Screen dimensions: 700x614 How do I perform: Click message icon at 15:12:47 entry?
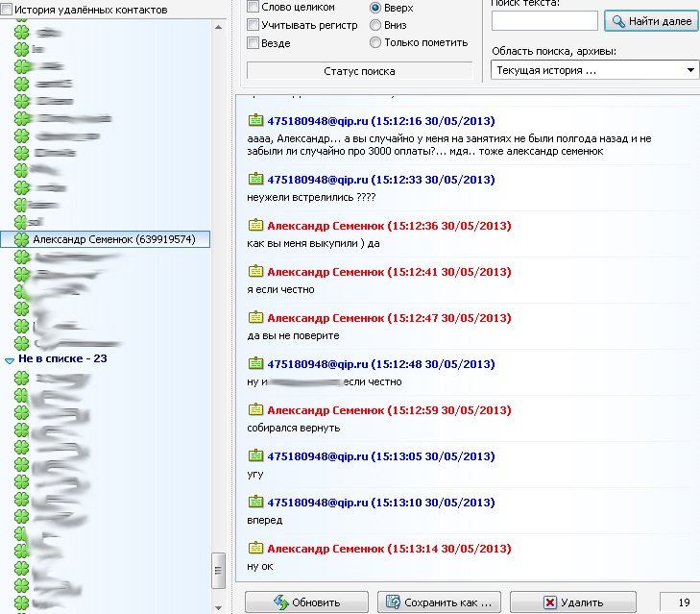tap(255, 317)
